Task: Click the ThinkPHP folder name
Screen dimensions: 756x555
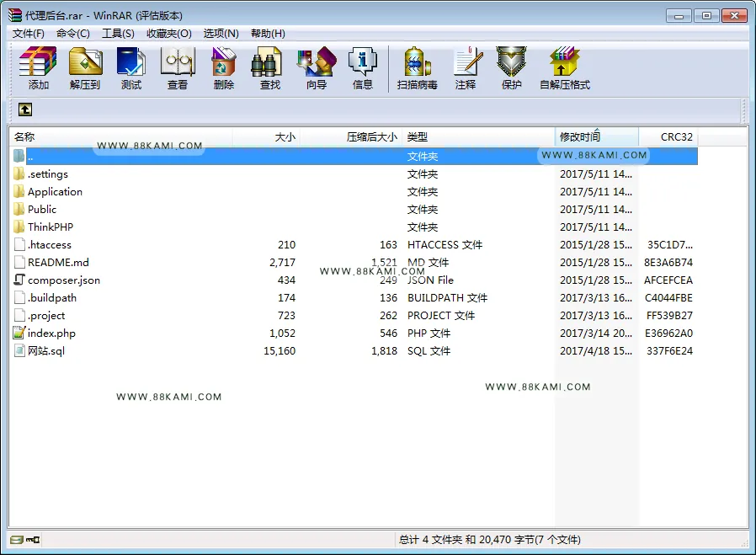Action: (51, 227)
